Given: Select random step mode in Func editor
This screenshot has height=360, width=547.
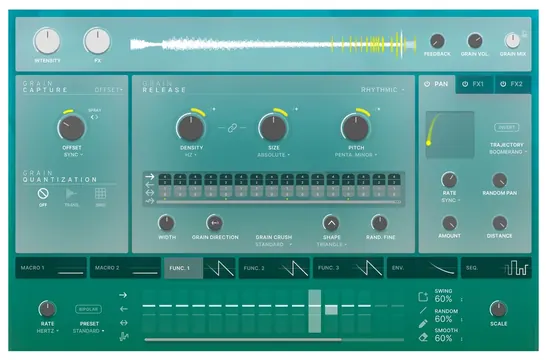Looking at the screenshot, I should 123,337.
